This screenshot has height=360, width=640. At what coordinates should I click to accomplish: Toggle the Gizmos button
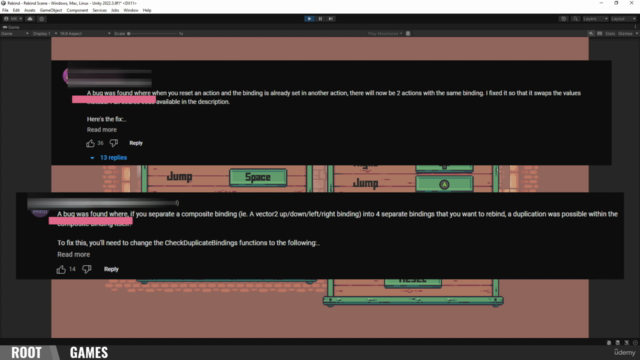click(x=625, y=33)
